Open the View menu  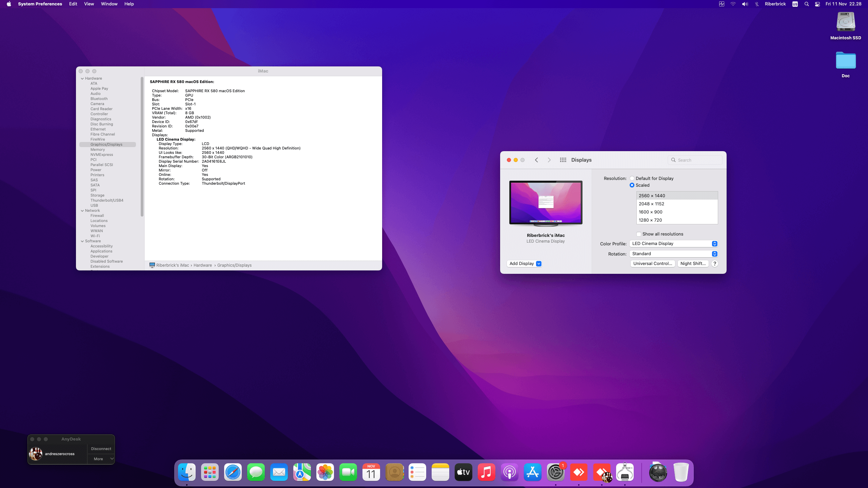click(89, 4)
